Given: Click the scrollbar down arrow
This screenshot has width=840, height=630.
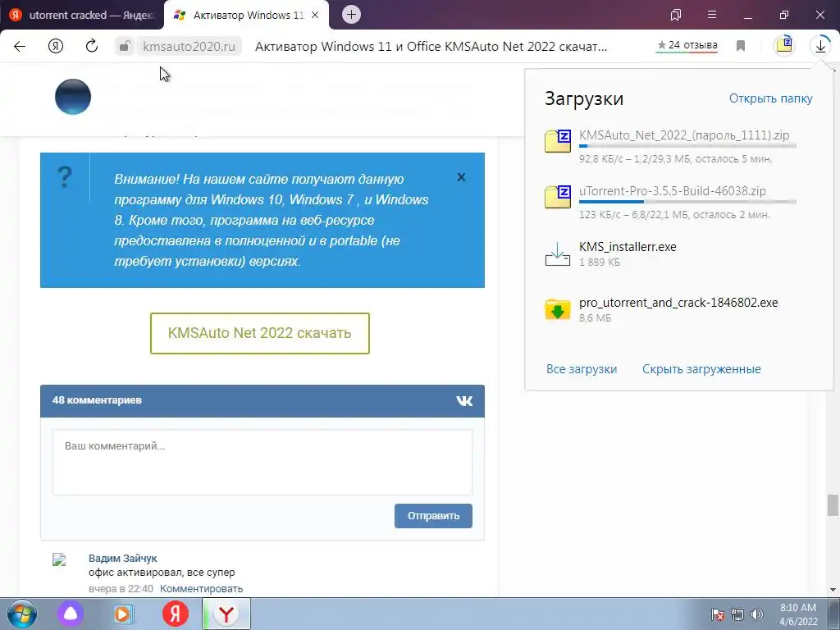Looking at the screenshot, I should [833, 590].
